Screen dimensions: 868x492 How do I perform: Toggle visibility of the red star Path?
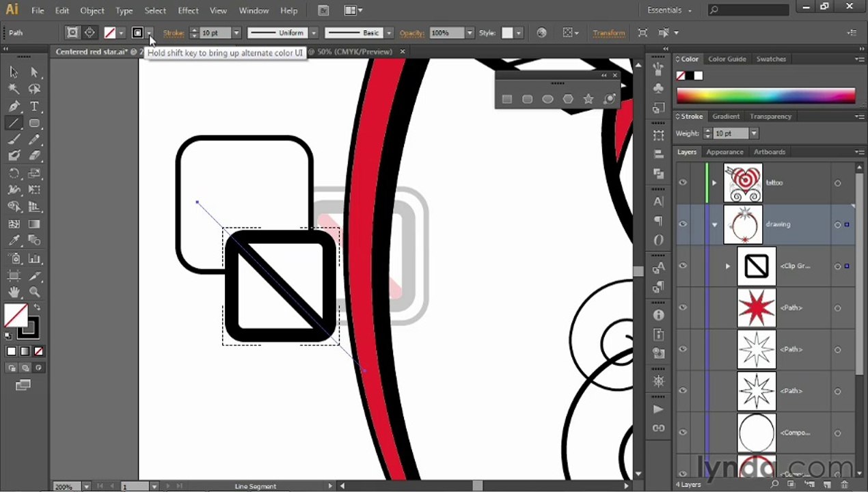(x=683, y=307)
